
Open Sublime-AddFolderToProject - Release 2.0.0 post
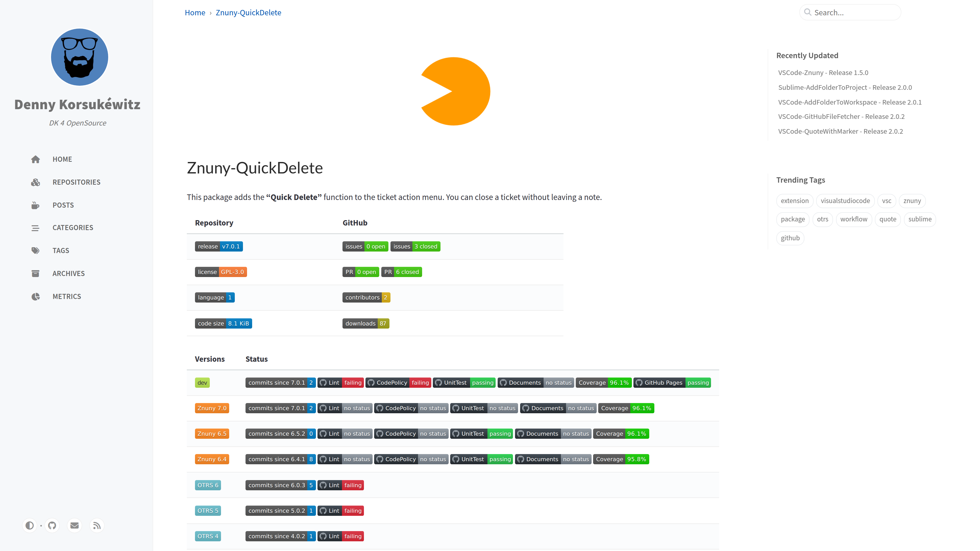845,87
